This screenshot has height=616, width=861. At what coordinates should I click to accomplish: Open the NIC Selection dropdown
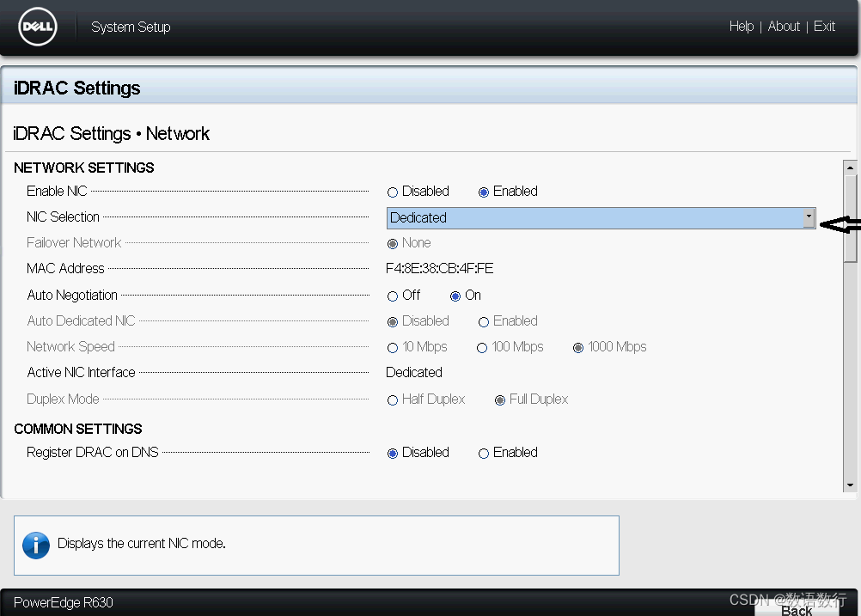pos(601,218)
